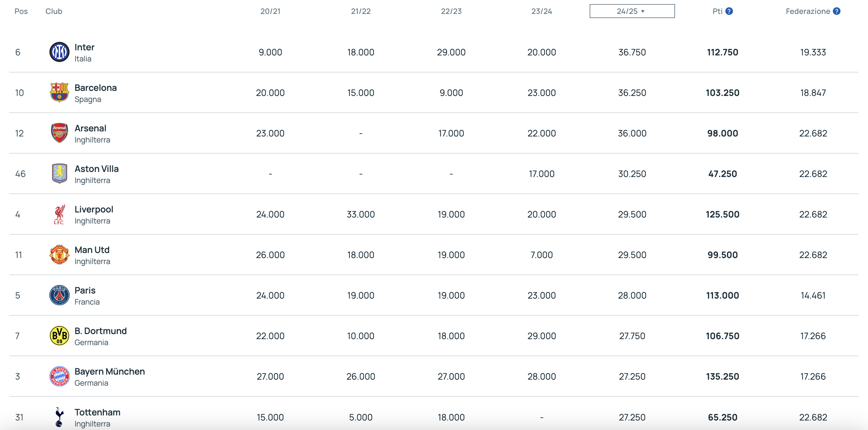This screenshot has height=430, width=868.
Task: Open the Federazione info question mark
Action: click(836, 11)
